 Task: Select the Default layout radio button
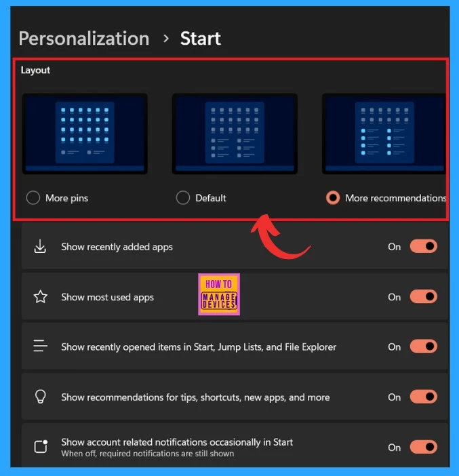pyautogui.click(x=183, y=198)
